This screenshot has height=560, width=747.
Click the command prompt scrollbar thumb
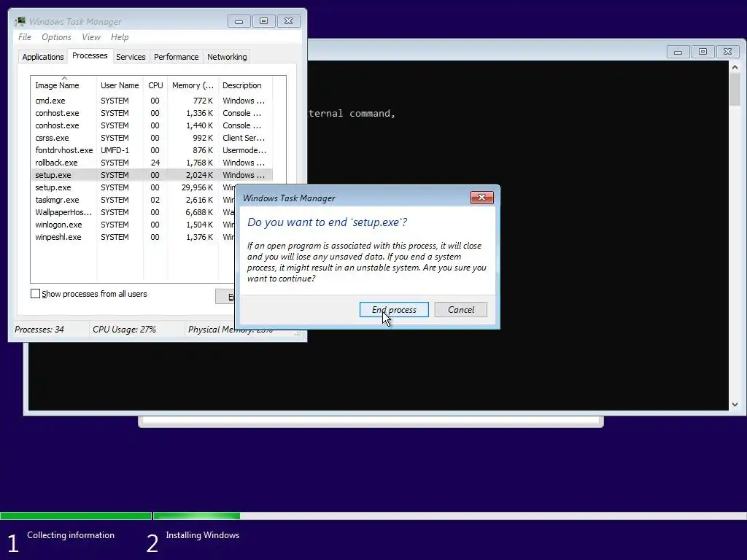point(735,90)
